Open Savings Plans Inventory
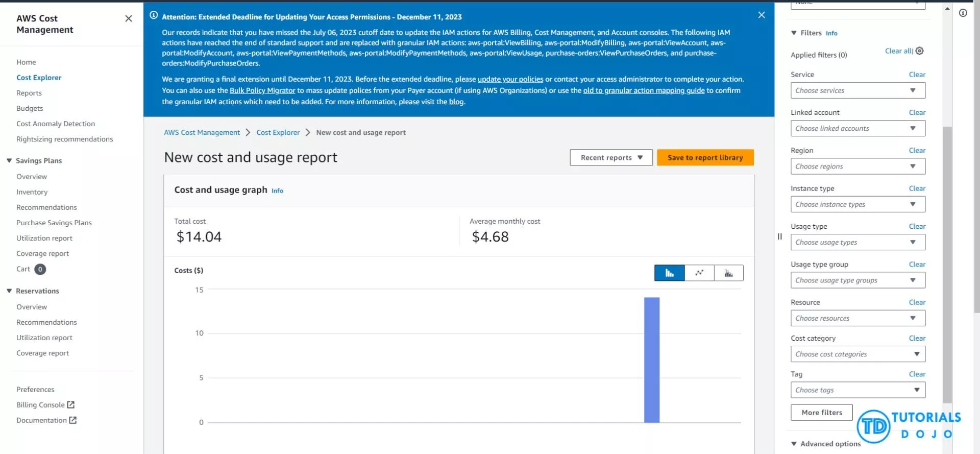The image size is (980, 454). click(32, 192)
